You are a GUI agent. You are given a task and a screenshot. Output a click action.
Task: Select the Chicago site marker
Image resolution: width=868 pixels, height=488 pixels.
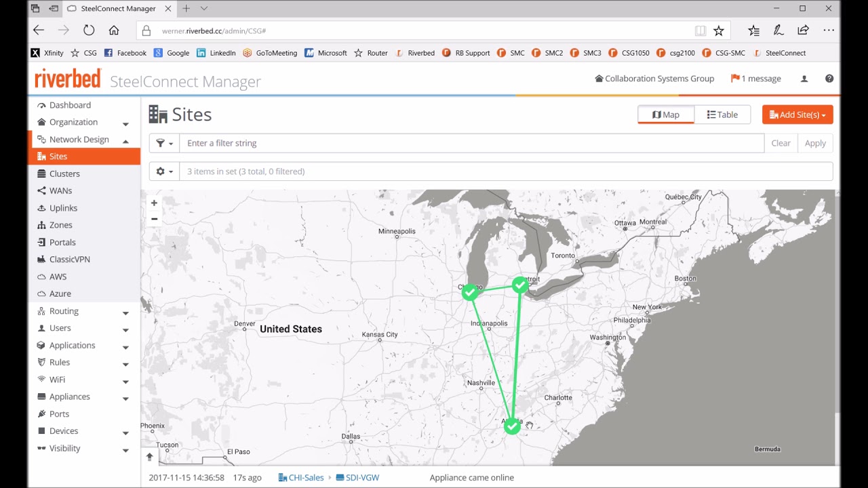pyautogui.click(x=470, y=292)
